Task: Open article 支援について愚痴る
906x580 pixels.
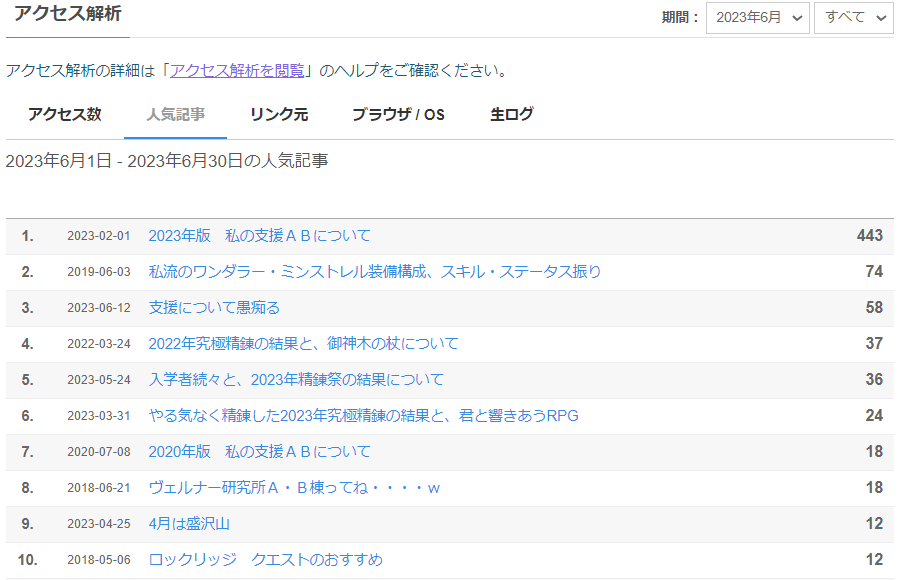Action: [214, 307]
